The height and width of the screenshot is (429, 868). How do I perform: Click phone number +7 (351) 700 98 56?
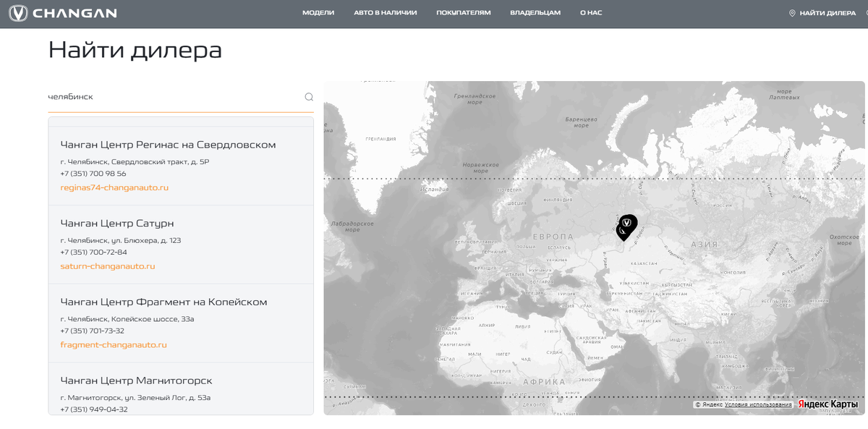(93, 174)
